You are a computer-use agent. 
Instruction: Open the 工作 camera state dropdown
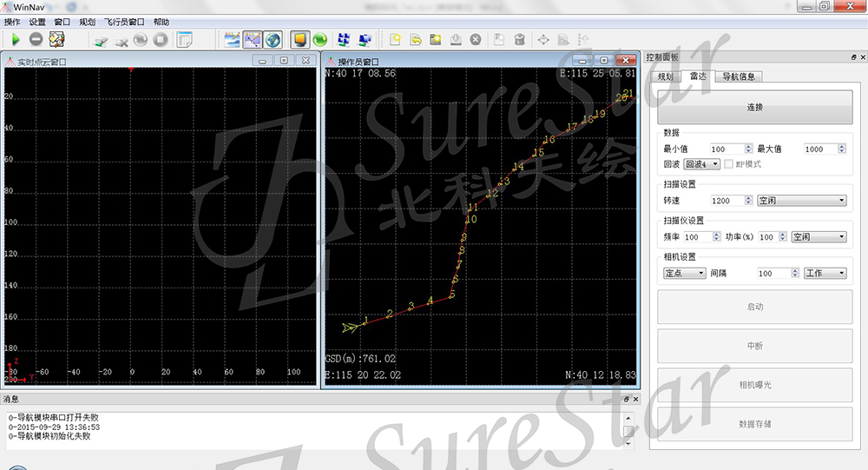click(x=825, y=274)
